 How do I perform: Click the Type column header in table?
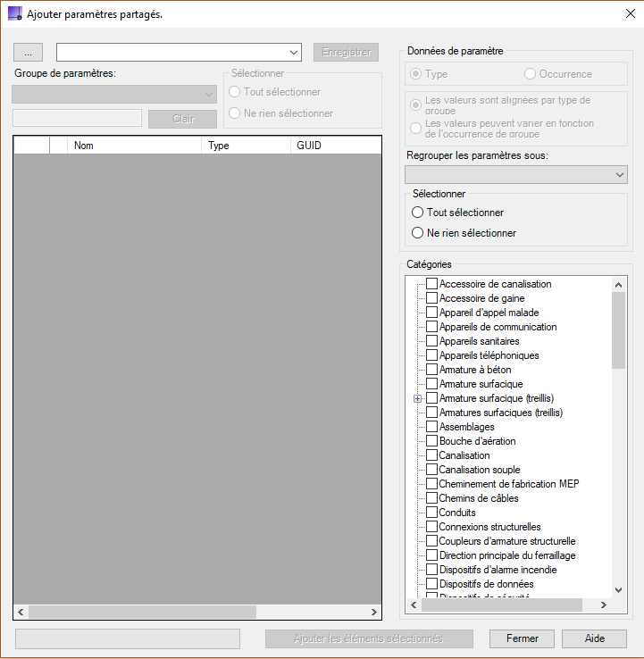(246, 146)
